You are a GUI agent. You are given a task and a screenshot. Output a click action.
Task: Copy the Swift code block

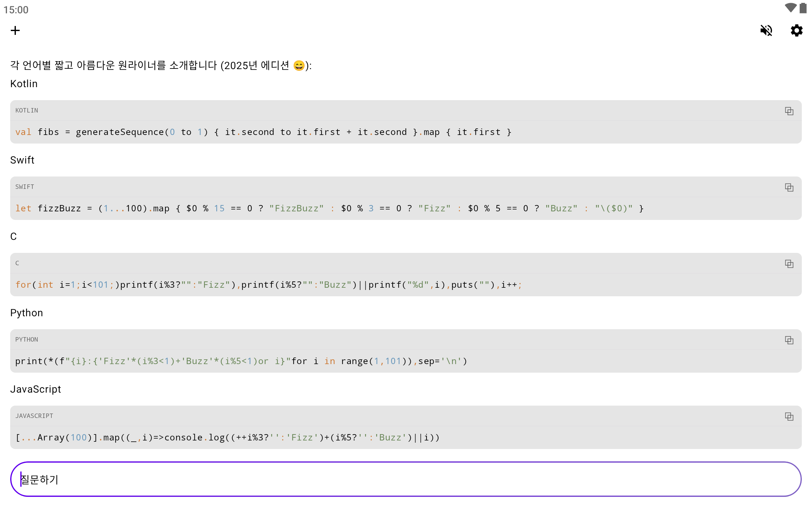(x=789, y=188)
